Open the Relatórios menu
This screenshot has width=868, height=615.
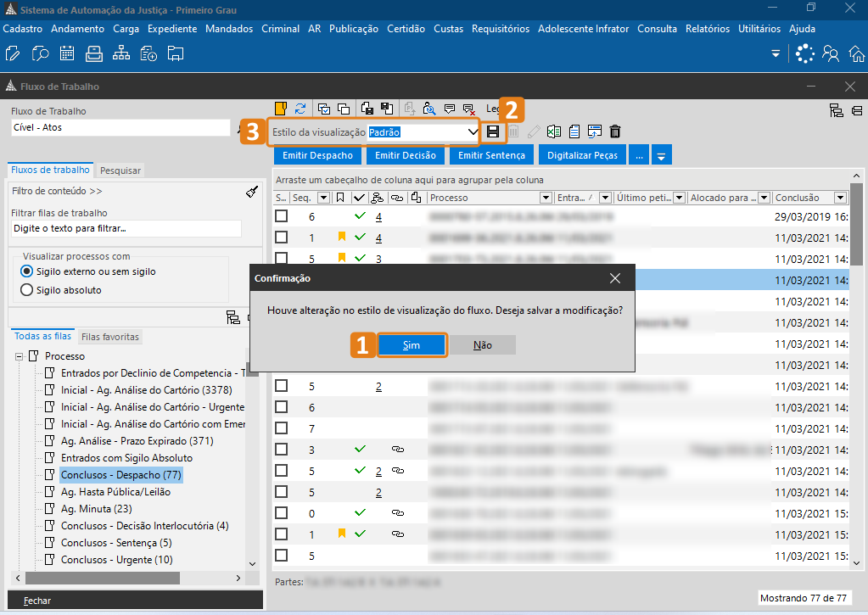click(708, 29)
